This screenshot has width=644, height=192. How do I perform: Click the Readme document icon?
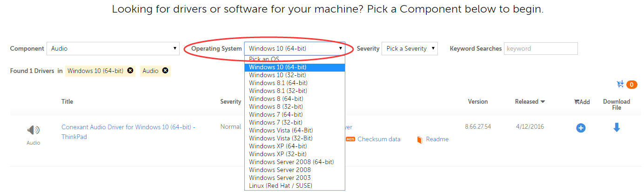coord(419,139)
